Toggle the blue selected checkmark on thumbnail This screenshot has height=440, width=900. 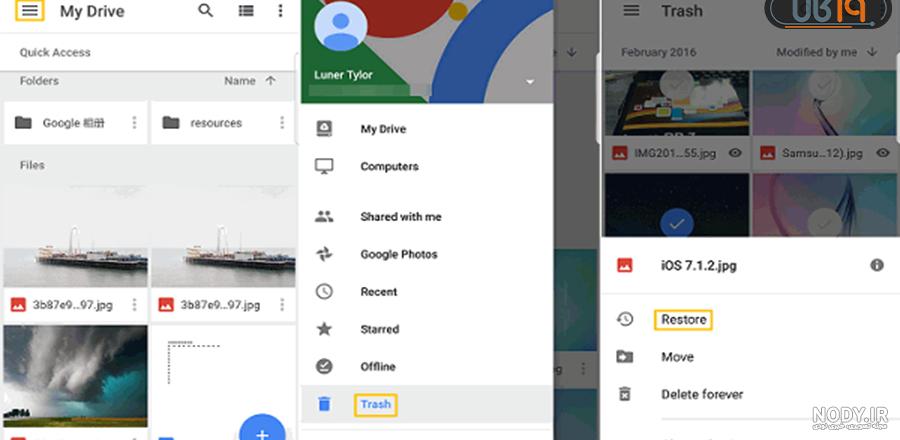(x=677, y=224)
